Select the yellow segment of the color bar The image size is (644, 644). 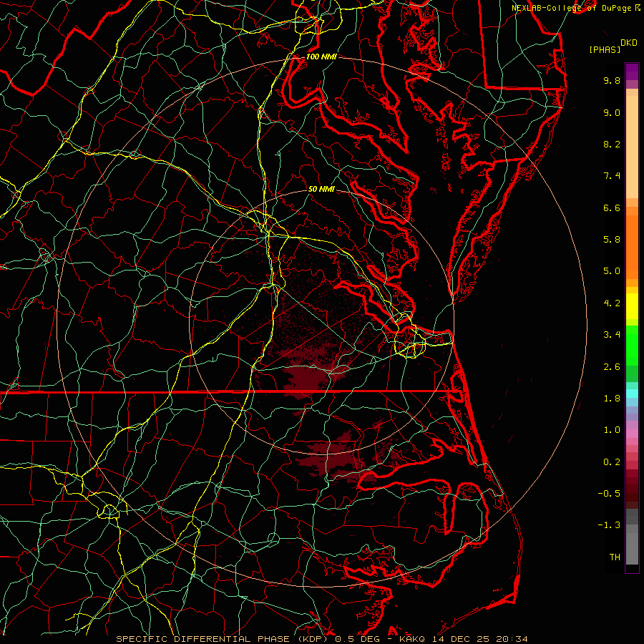coord(632,306)
